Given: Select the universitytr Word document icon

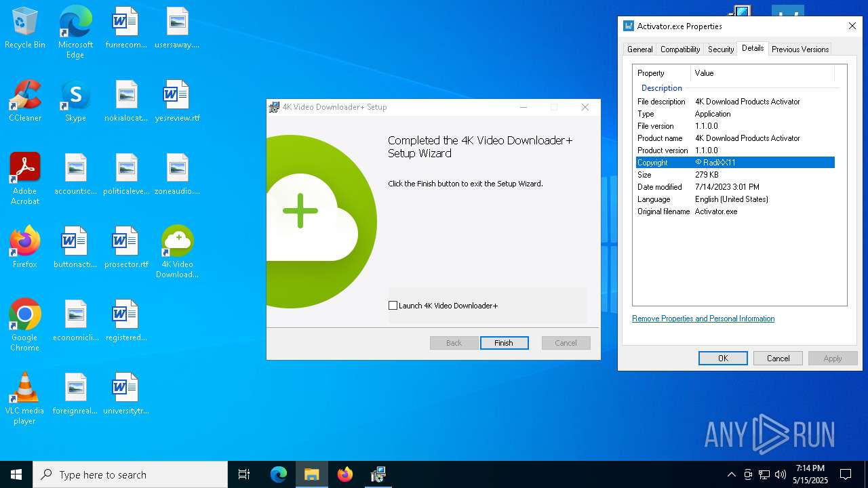Looking at the screenshot, I should tap(126, 394).
